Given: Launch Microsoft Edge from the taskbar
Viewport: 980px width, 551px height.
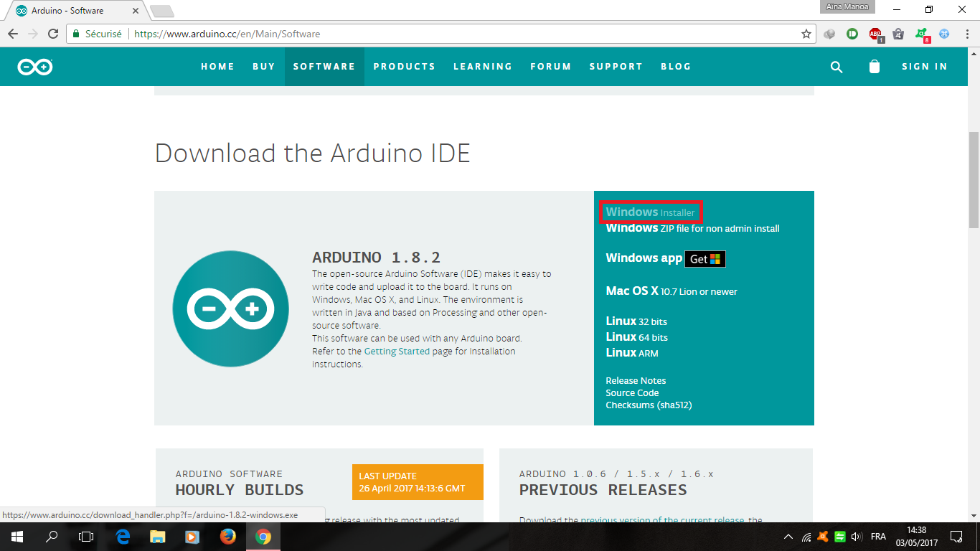Looking at the screenshot, I should pyautogui.click(x=123, y=537).
